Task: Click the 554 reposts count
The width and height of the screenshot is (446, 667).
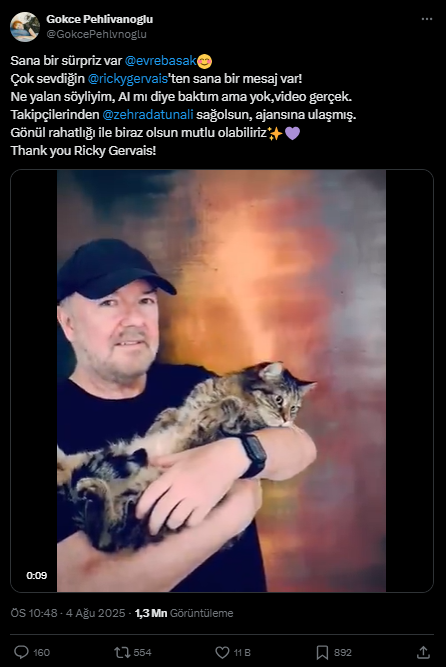Action: (142, 653)
